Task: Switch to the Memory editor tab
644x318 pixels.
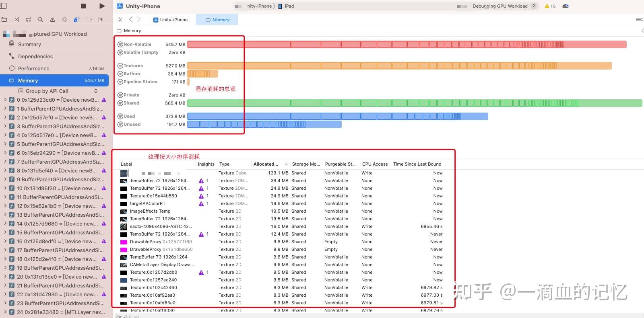Action: point(217,20)
